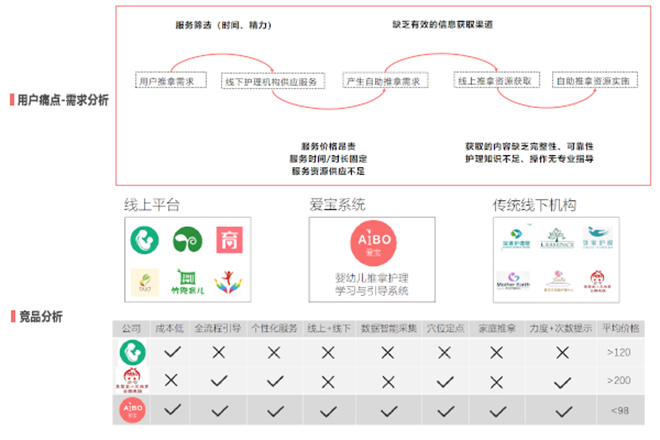Click the green logo in the first table row

132,352
